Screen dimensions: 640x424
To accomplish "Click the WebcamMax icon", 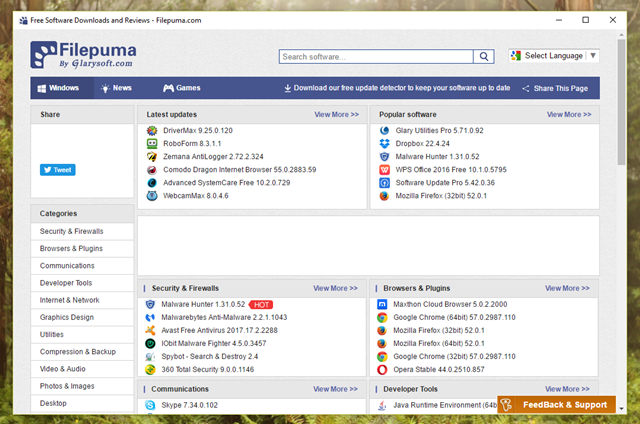I will [152, 196].
